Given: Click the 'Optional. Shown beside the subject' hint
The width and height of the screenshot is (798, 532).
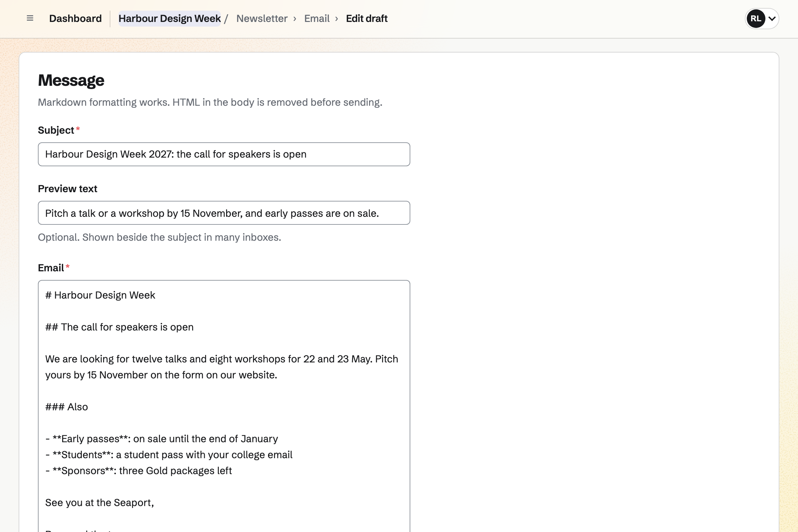Looking at the screenshot, I should [160, 237].
